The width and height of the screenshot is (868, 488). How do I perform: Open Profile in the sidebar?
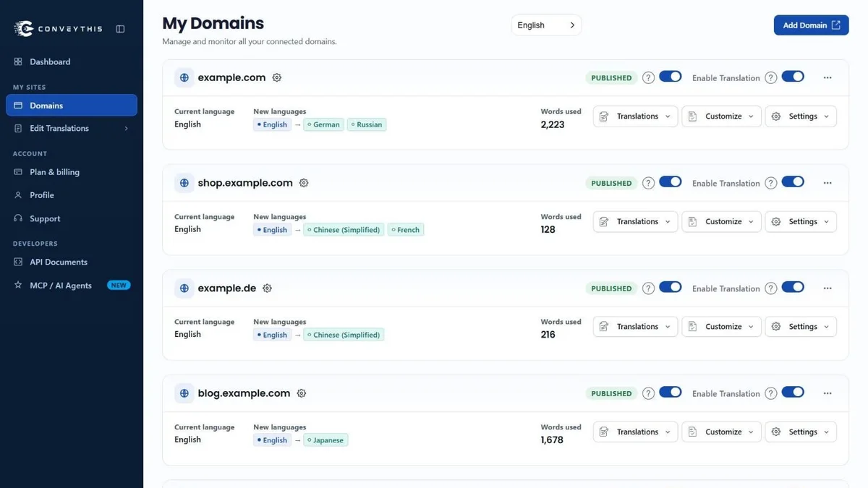tap(71, 195)
